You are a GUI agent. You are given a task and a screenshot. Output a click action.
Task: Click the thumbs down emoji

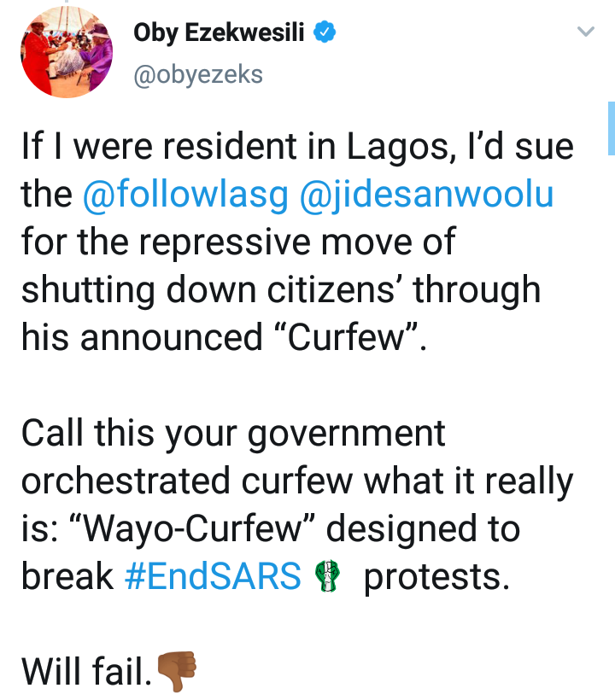click(x=178, y=671)
